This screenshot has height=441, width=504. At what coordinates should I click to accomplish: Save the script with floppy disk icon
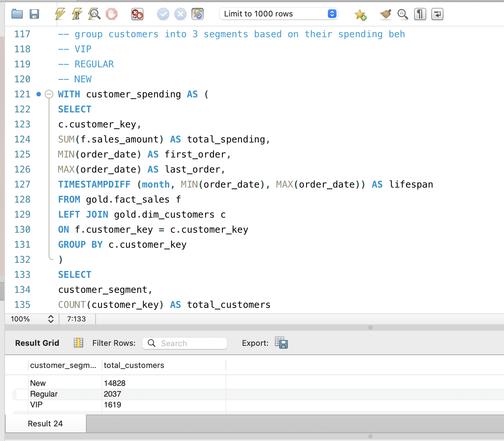pyautogui.click(x=34, y=14)
